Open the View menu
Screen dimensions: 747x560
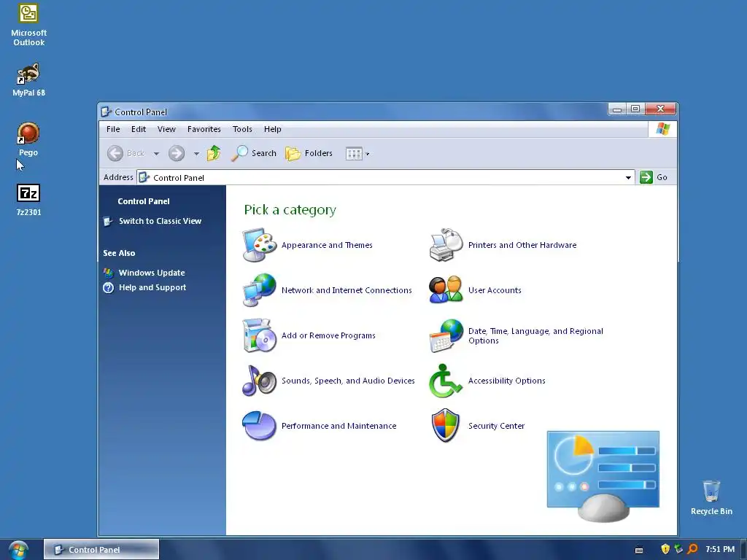tap(166, 129)
